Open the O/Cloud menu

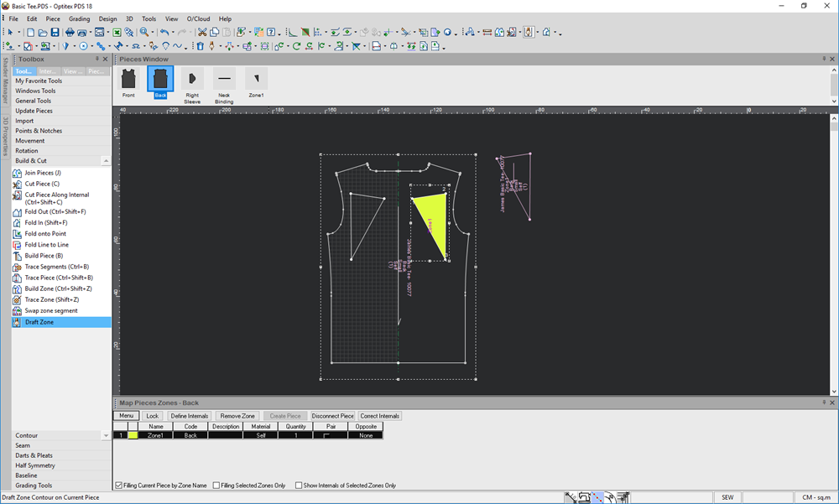[198, 18]
